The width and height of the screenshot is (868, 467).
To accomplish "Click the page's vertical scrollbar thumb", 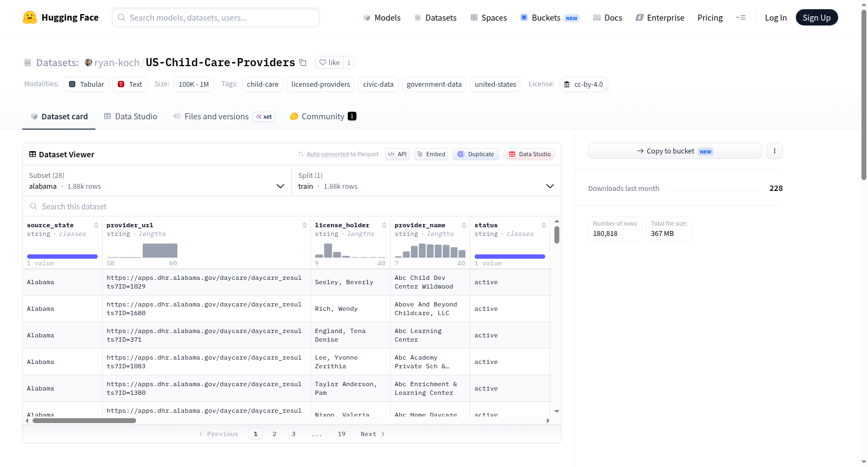I will click(864, 94).
